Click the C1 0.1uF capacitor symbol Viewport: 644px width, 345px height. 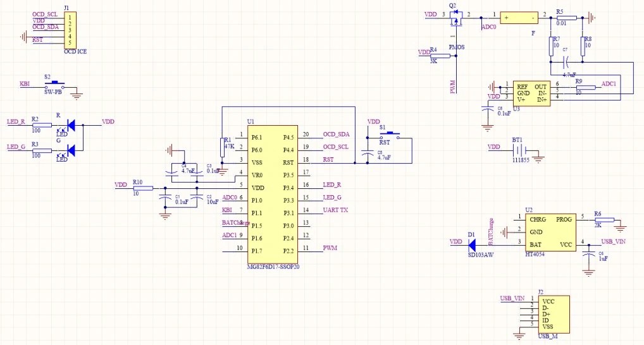point(165,198)
